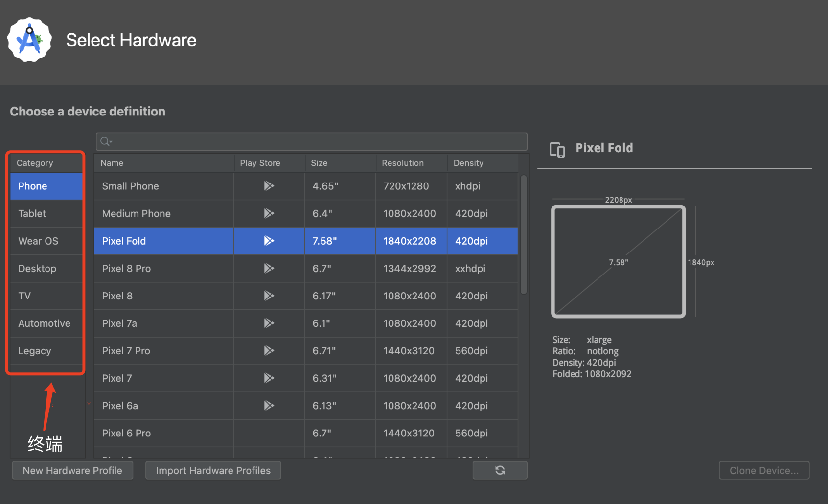
Task: Click the Play Store icon for Pixel 8 Pro
Action: click(269, 268)
